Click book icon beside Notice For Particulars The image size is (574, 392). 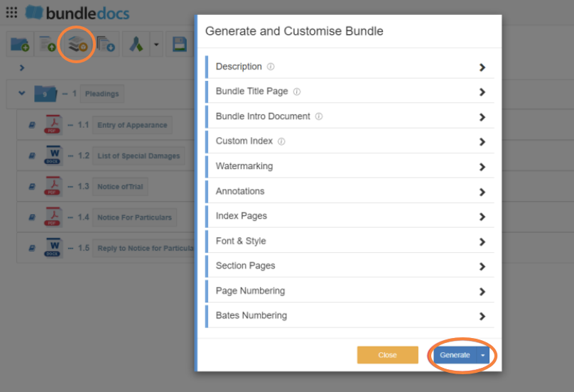pos(32,217)
